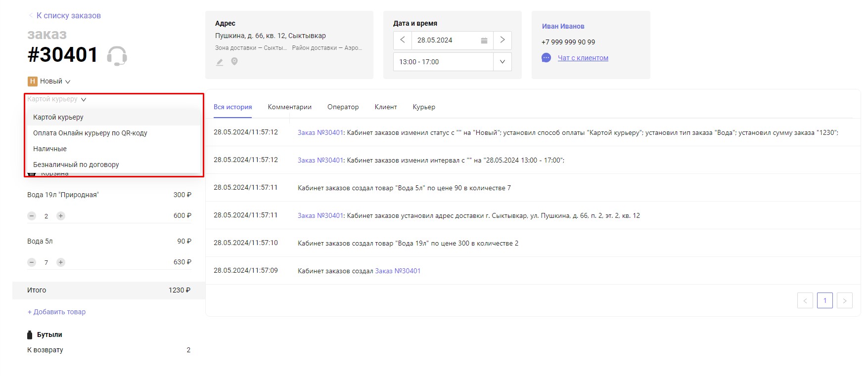The width and height of the screenshot is (868, 376).
Task: Decrease quantity of Вода 19л "Природная"
Action: pos(32,216)
